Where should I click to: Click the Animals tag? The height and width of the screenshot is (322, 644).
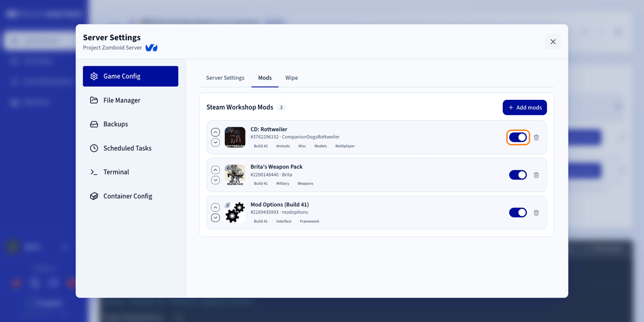[283, 146]
